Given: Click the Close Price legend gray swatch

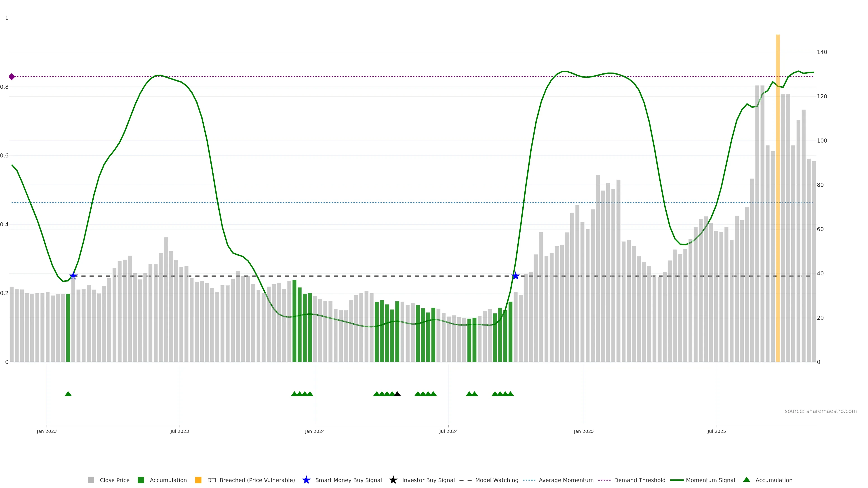Looking at the screenshot, I should click(91, 480).
